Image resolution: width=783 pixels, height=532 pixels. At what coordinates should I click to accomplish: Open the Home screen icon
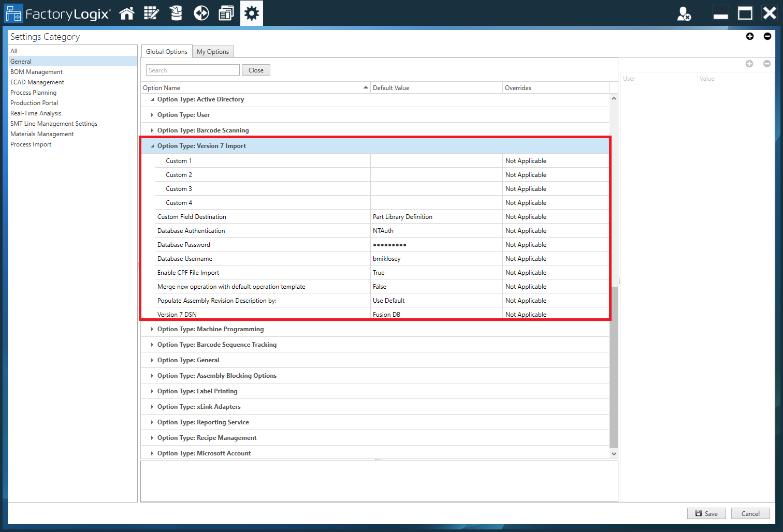[127, 13]
